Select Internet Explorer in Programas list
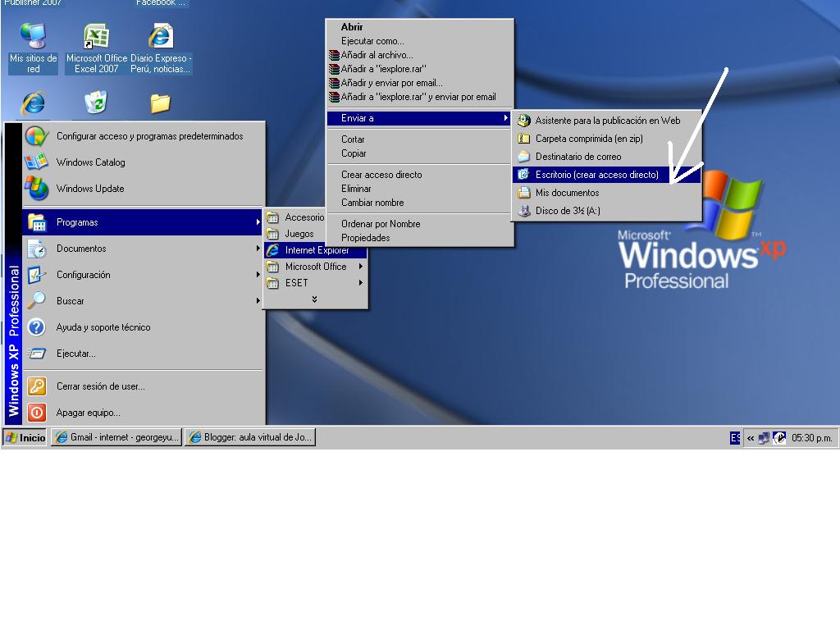Screen dimensions: 840x630 [316, 250]
